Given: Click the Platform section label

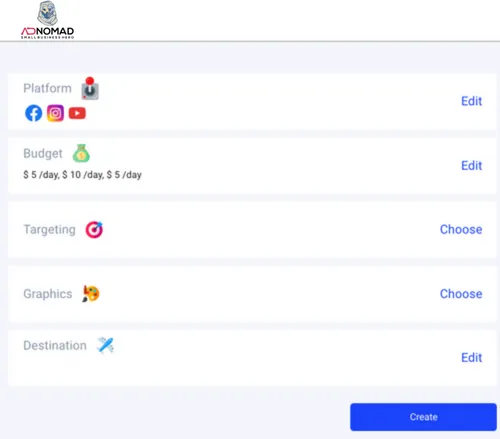Looking at the screenshot, I should 47,88.
